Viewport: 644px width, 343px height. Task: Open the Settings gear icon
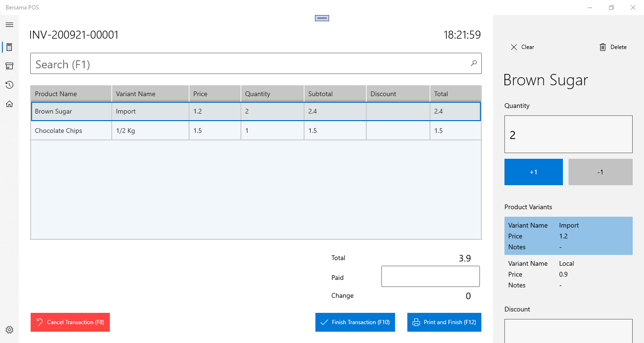tap(9, 330)
